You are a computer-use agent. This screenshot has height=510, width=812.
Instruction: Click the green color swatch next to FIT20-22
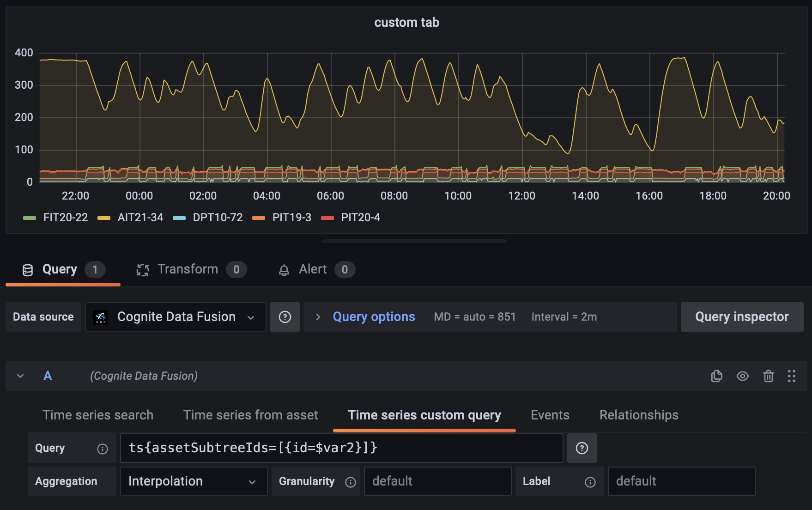pyautogui.click(x=29, y=217)
